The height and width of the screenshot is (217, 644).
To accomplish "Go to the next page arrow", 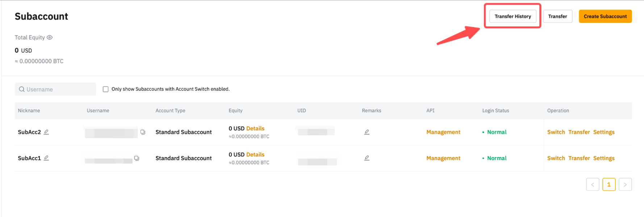I will [x=625, y=184].
